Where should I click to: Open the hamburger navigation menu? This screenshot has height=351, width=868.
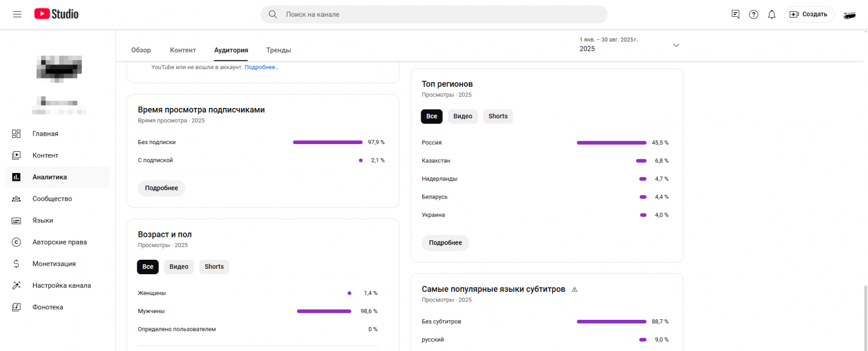[x=17, y=14]
